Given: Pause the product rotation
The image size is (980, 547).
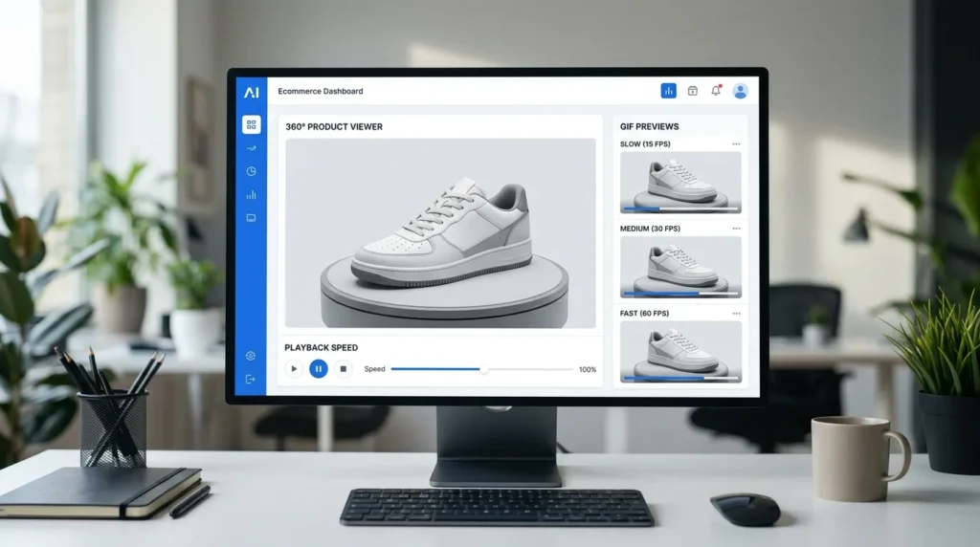Looking at the screenshot, I should (318, 369).
